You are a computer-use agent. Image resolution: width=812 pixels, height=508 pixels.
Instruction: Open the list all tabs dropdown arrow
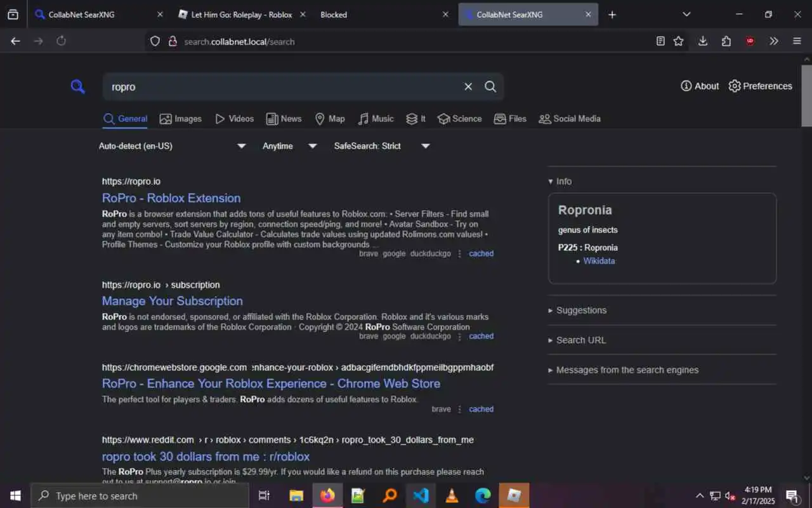point(686,15)
